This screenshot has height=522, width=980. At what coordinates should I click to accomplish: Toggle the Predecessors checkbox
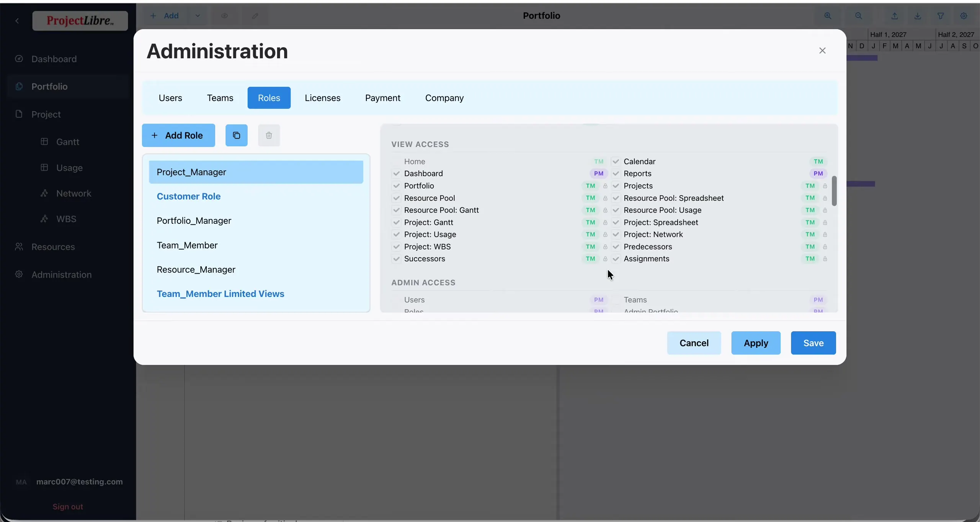coord(616,246)
